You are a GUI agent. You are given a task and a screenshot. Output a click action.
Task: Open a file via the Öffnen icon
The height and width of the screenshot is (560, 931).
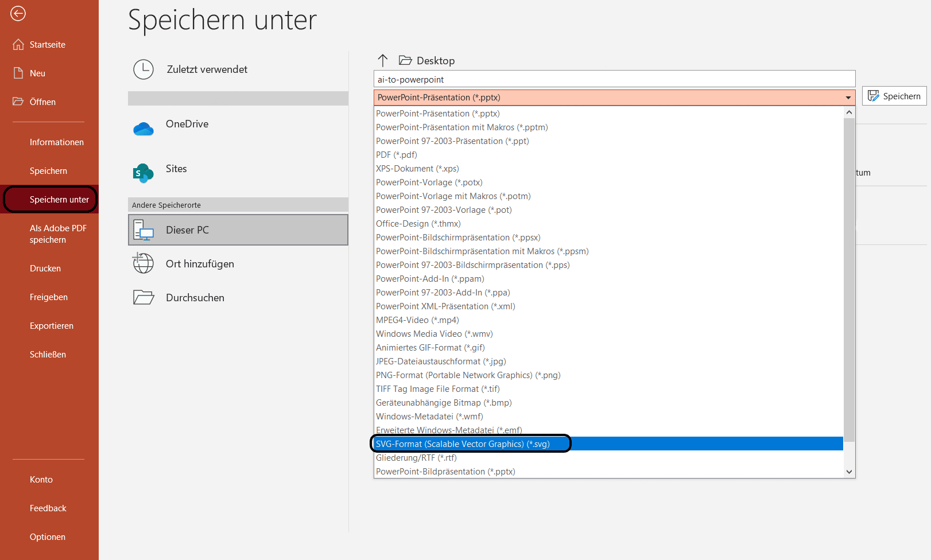(x=17, y=102)
